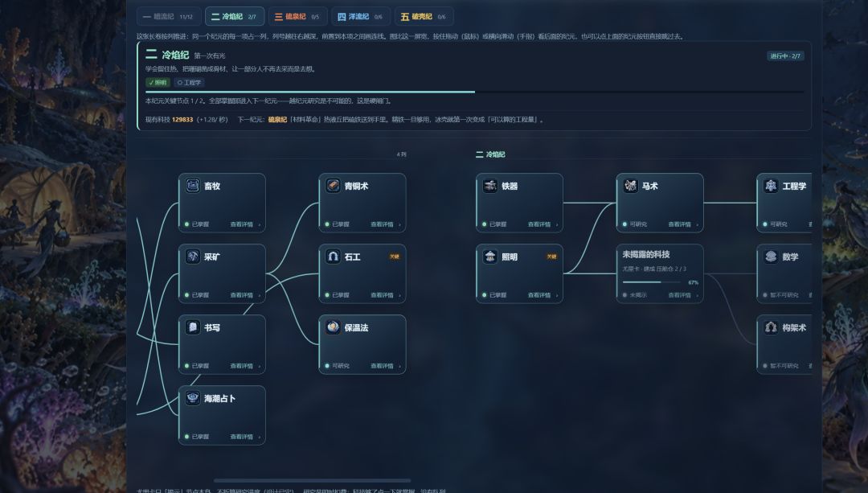Click the era key-node progress bar
Screen dimensions: 868x493
pyautogui.click(x=474, y=92)
